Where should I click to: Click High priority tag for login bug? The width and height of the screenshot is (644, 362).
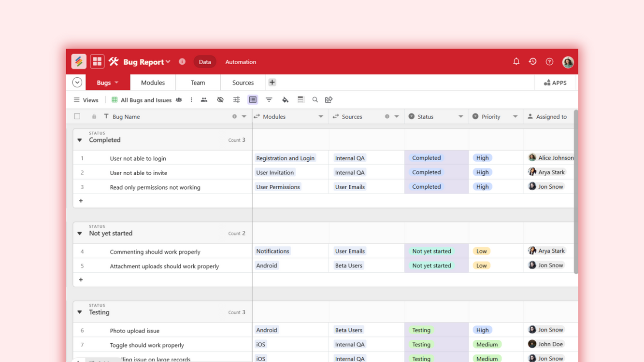[x=482, y=158]
